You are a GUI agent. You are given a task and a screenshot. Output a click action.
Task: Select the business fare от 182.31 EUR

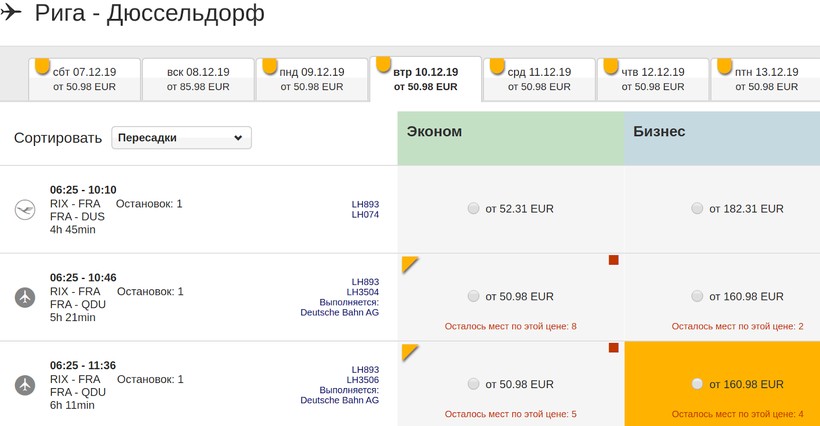[697, 209]
